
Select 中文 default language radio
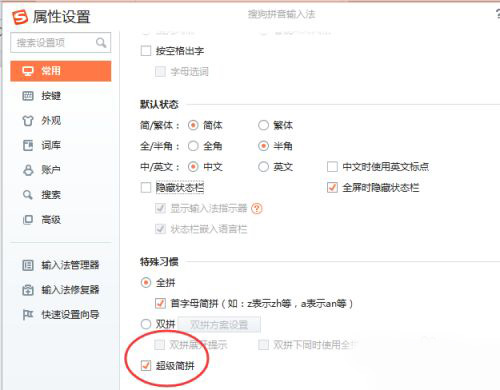point(193,167)
